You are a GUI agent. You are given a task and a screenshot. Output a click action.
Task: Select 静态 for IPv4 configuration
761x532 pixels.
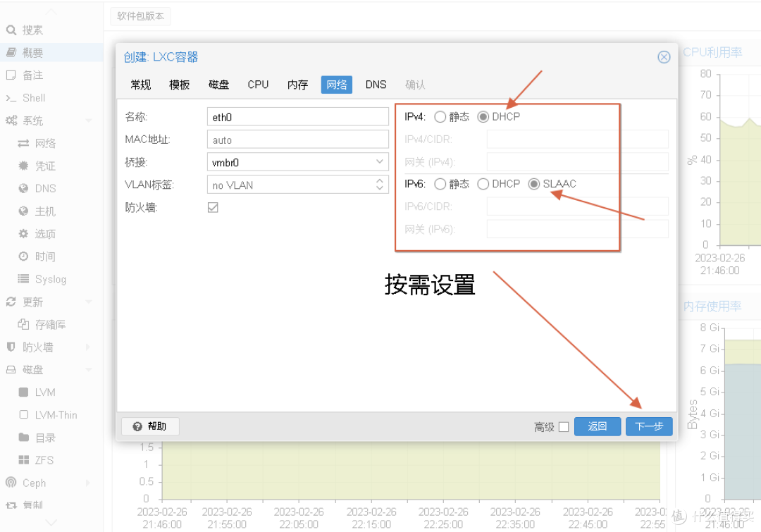point(439,117)
